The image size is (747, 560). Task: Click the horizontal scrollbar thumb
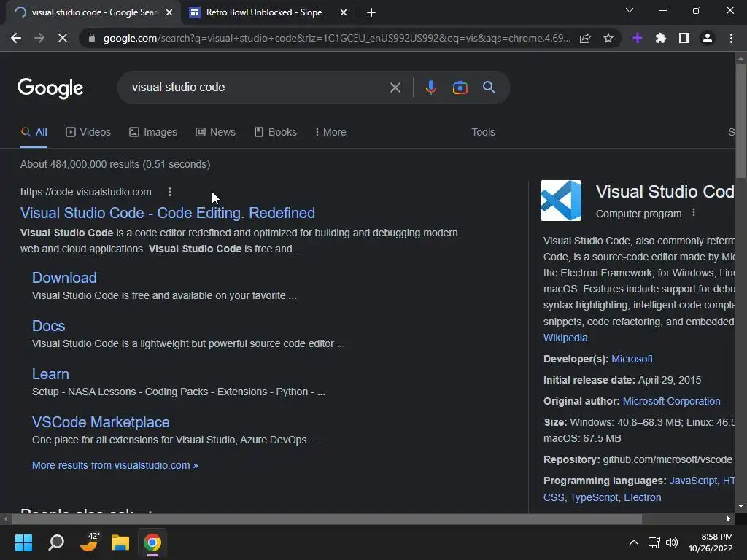pyautogui.click(x=327, y=518)
